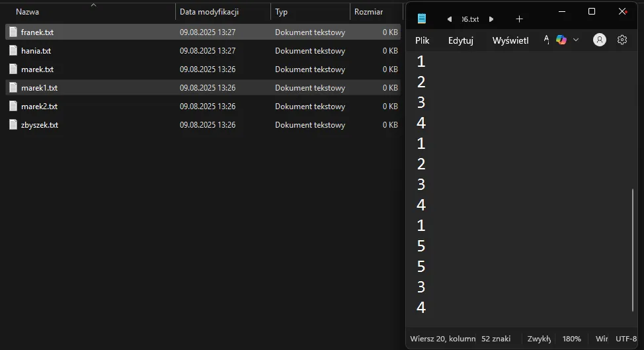Open Notepad settings gear
The image size is (644, 350).
(x=622, y=40)
